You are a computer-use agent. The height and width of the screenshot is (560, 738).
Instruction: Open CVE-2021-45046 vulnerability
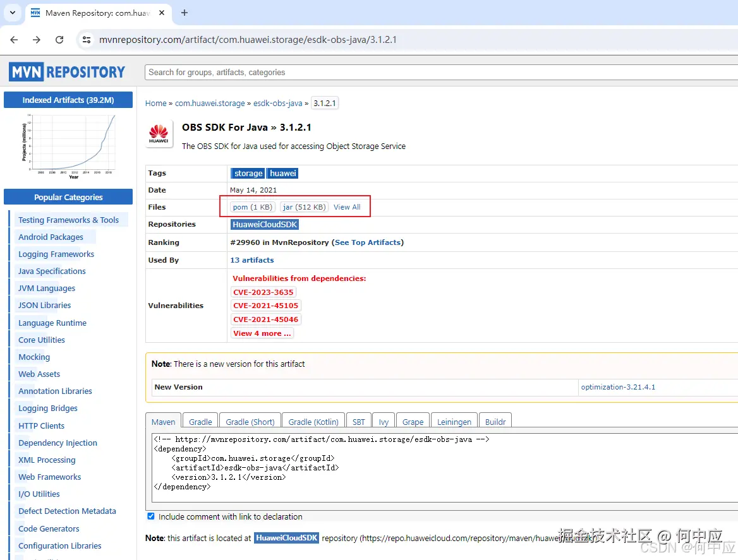[266, 319]
